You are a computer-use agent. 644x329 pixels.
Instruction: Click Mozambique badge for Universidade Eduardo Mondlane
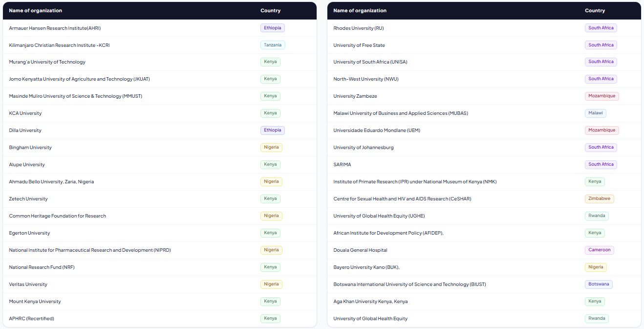click(x=602, y=131)
